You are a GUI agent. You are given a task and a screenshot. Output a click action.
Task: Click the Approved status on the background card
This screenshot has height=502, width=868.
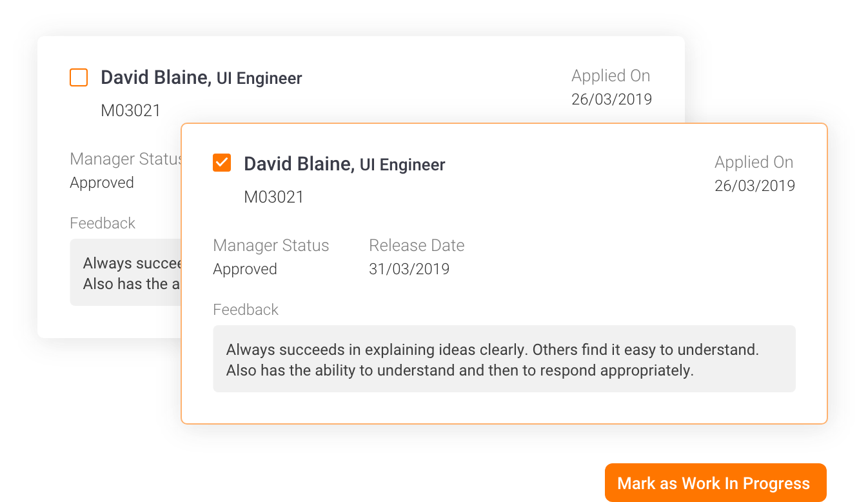pyautogui.click(x=102, y=183)
